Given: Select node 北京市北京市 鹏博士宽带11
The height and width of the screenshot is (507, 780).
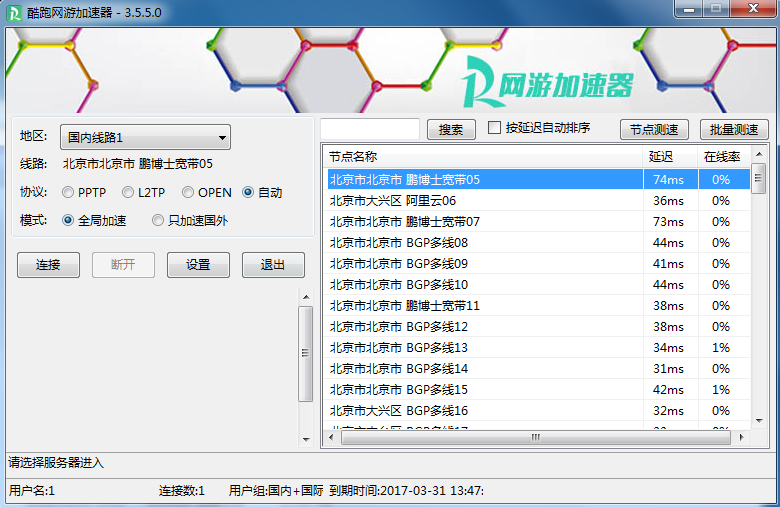Looking at the screenshot, I should [x=538, y=305].
